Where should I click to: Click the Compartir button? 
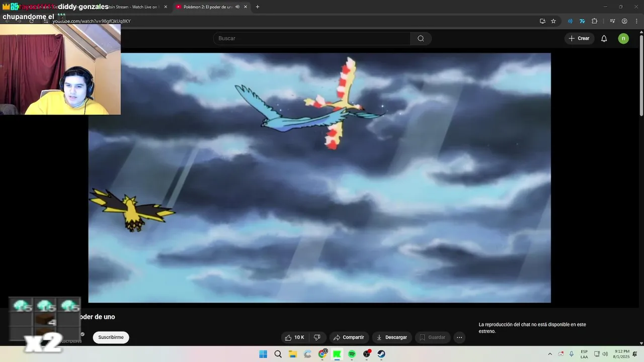click(349, 337)
